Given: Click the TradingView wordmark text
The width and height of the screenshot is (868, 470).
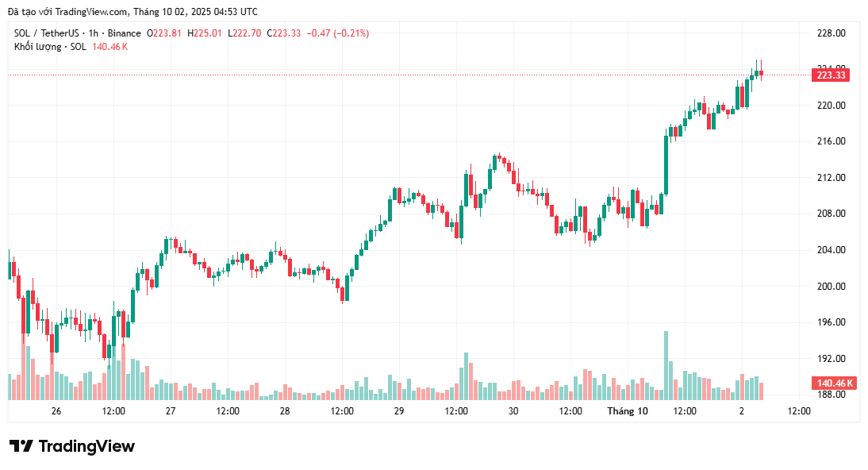Looking at the screenshot, I should pos(86,445).
